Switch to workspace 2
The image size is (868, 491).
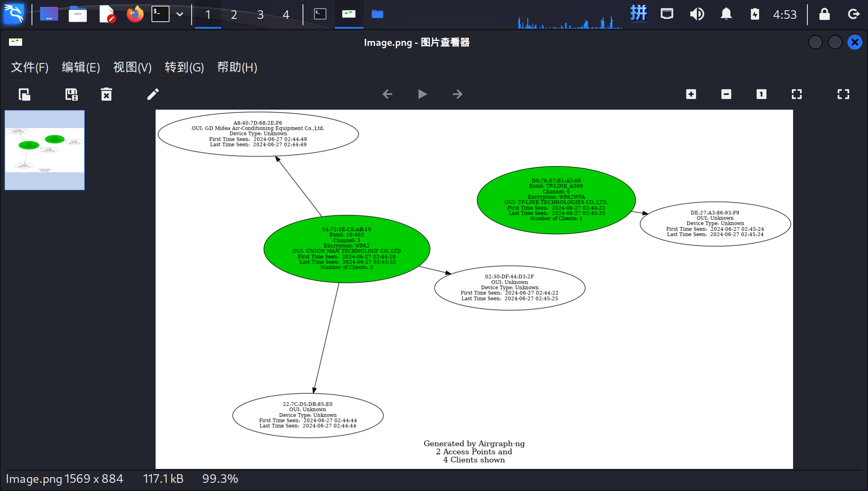coord(234,15)
